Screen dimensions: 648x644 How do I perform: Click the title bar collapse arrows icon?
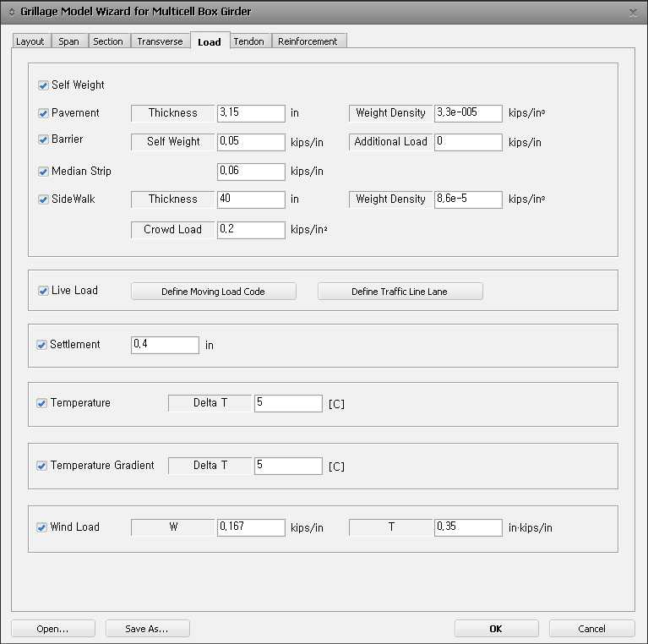click(11, 12)
